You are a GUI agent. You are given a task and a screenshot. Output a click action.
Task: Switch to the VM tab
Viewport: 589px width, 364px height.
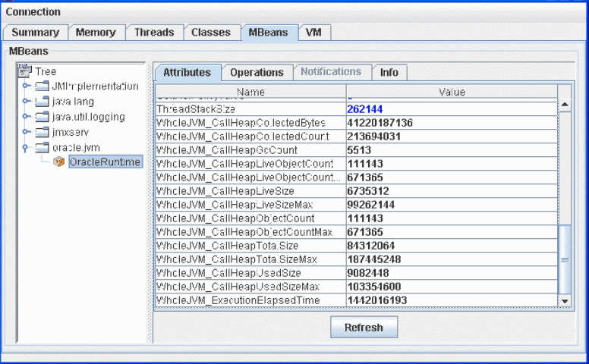[313, 33]
